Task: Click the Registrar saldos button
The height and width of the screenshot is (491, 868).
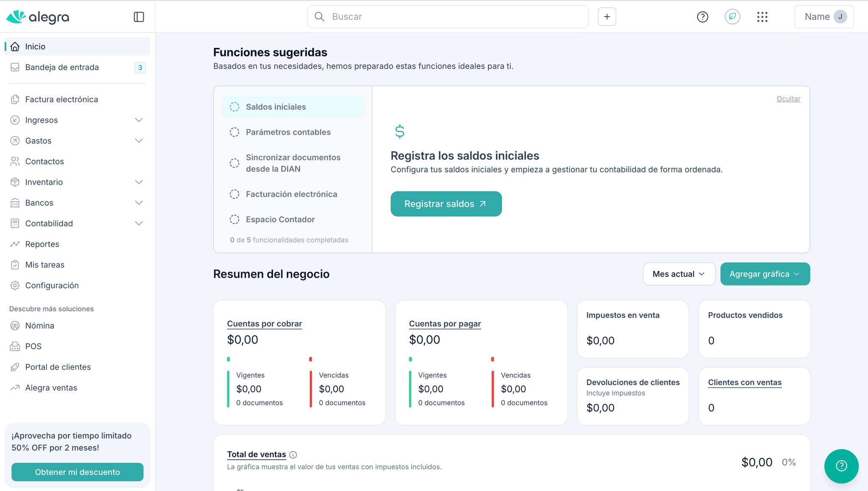Action: 446,204
